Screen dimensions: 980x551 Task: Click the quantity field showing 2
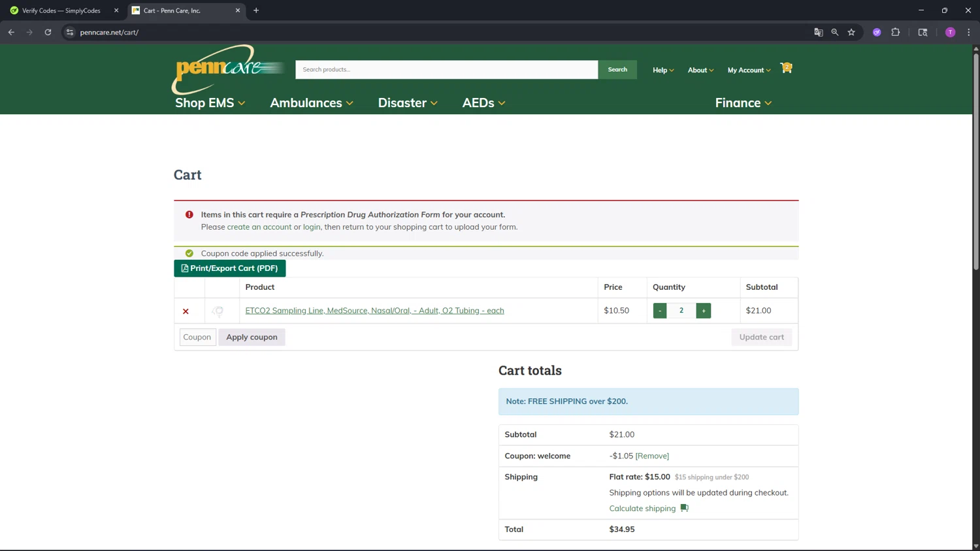(x=681, y=311)
